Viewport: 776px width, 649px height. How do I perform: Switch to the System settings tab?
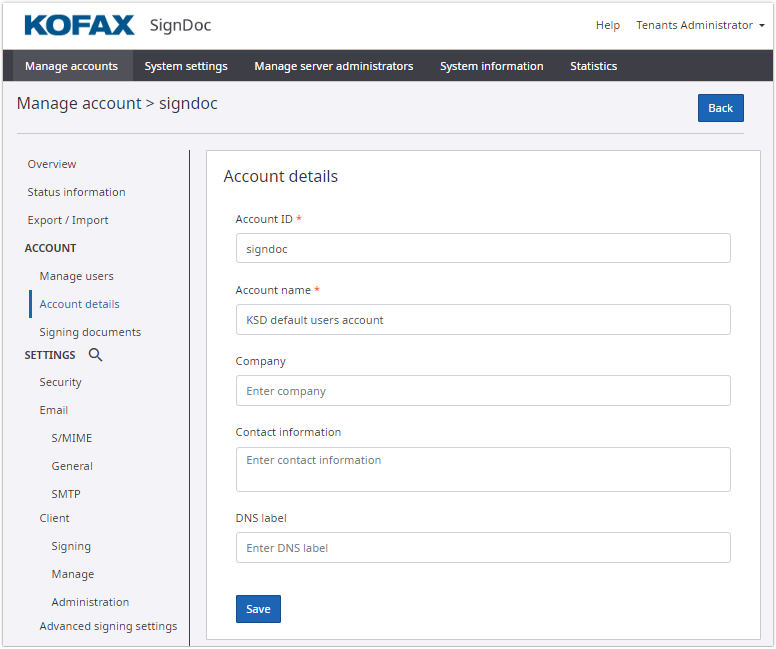pyautogui.click(x=186, y=66)
